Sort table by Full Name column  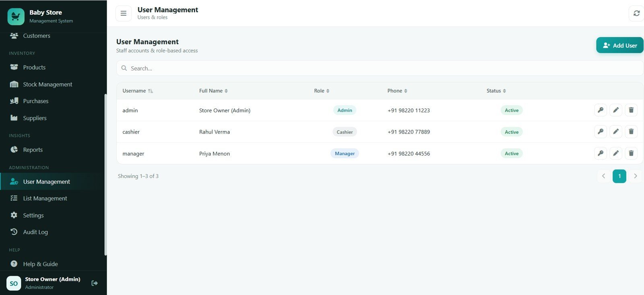pos(213,91)
